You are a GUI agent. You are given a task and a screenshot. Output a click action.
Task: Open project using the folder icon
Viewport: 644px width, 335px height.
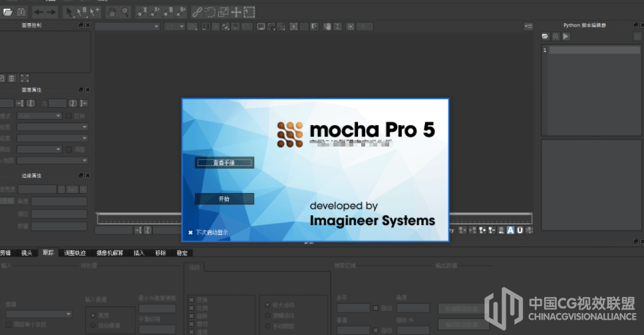coord(8,13)
